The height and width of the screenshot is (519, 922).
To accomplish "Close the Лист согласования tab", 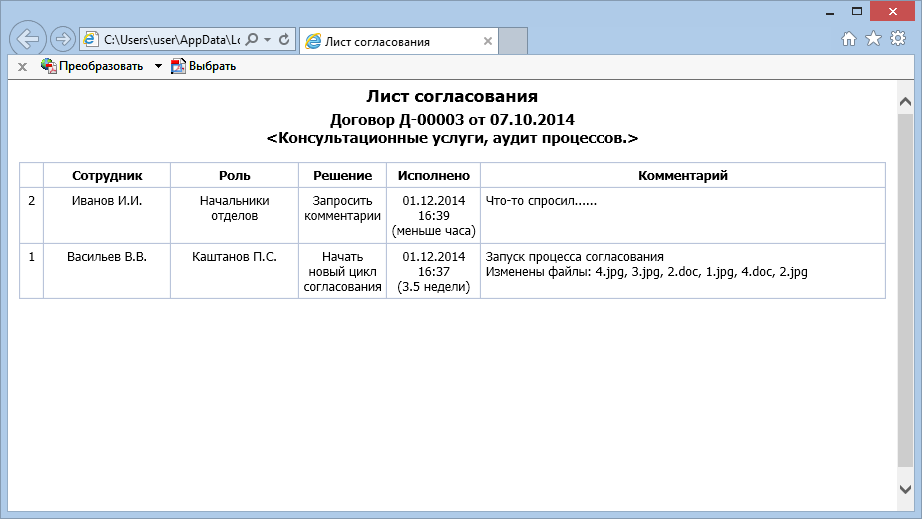I will 488,42.
